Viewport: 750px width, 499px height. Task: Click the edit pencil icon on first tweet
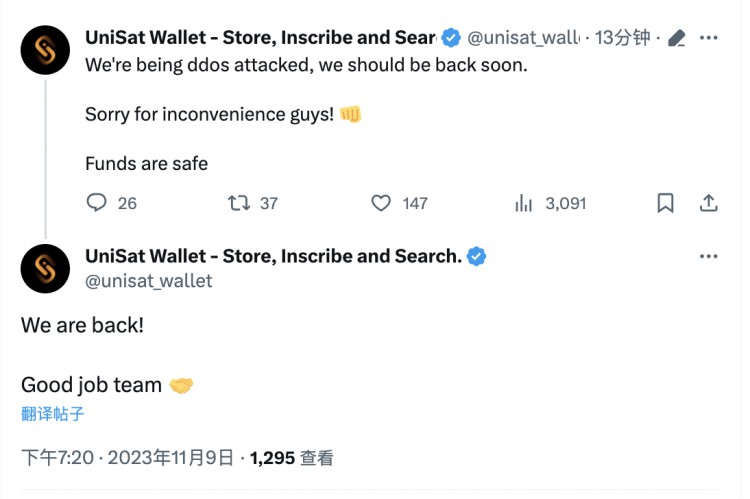[676, 38]
